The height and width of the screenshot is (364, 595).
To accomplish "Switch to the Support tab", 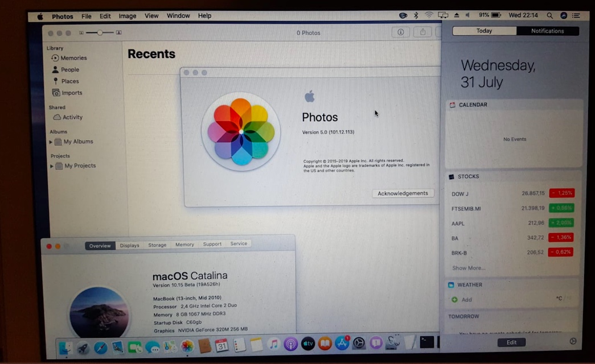I will coord(212,244).
